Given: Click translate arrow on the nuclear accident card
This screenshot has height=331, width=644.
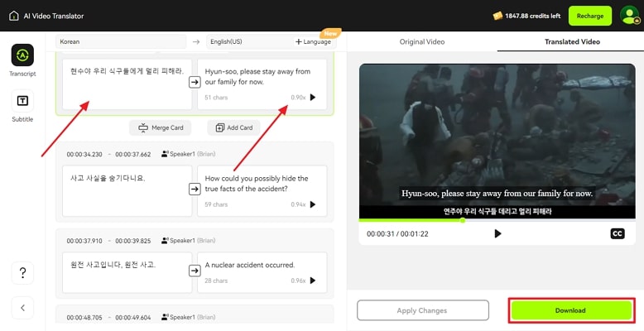Looking at the screenshot, I should (x=195, y=270).
